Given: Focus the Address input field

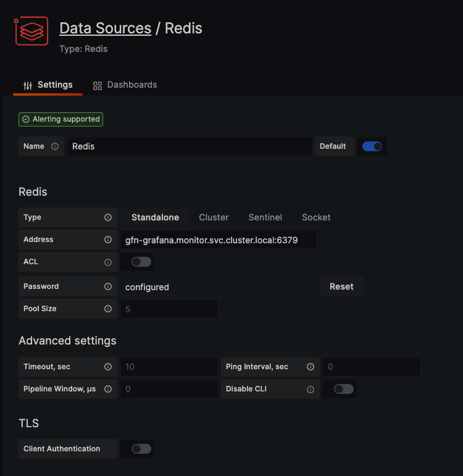Looking at the screenshot, I should 219,240.
